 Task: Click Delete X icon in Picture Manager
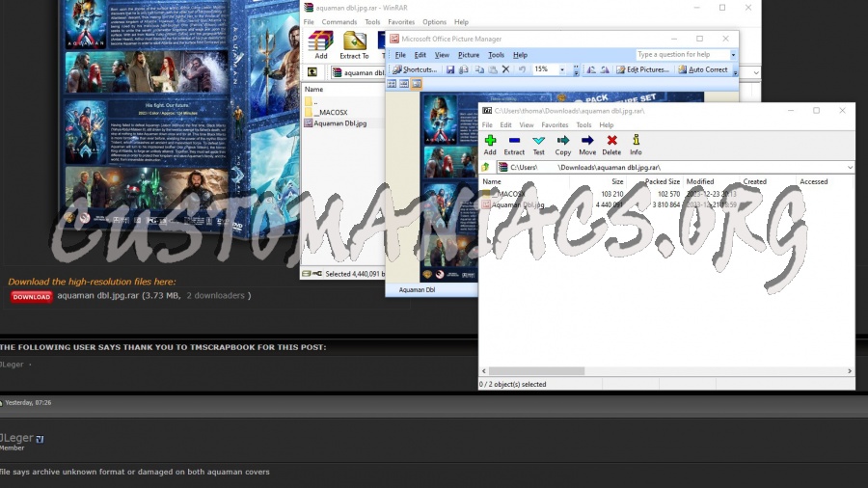point(505,69)
